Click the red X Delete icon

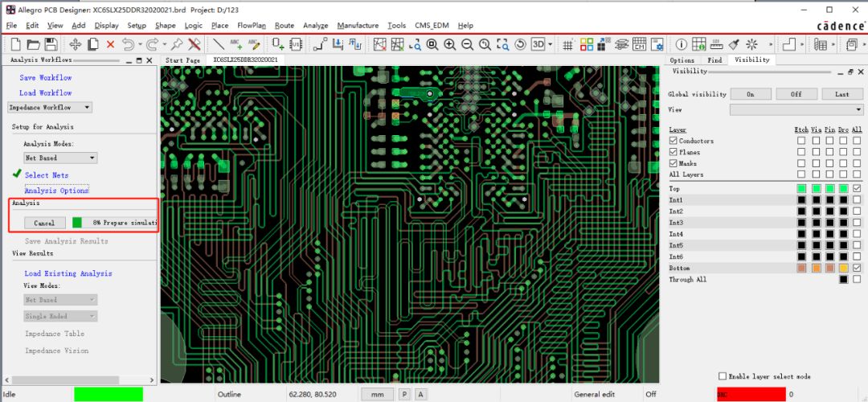click(x=111, y=44)
